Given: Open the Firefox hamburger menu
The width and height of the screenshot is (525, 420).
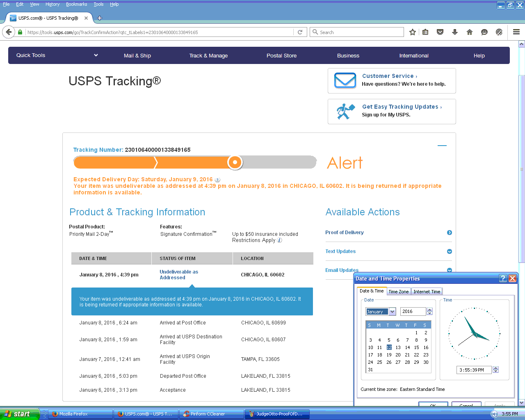Looking at the screenshot, I should [516, 32].
